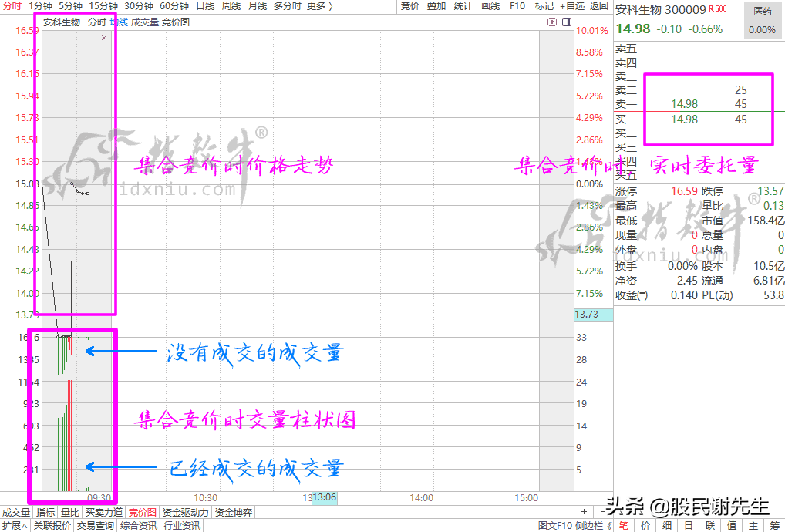
Task: Click the 竞价图 label in the chart header
Action: 176,22
